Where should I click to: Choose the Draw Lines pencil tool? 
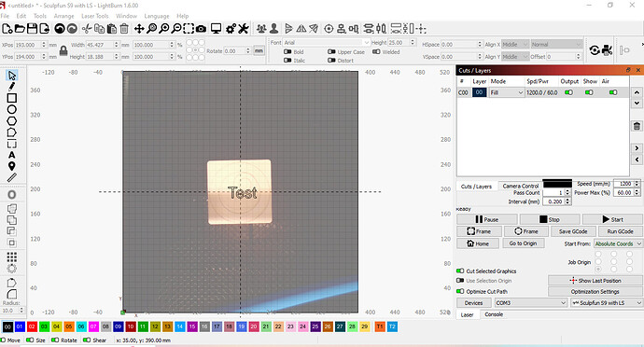point(12,86)
